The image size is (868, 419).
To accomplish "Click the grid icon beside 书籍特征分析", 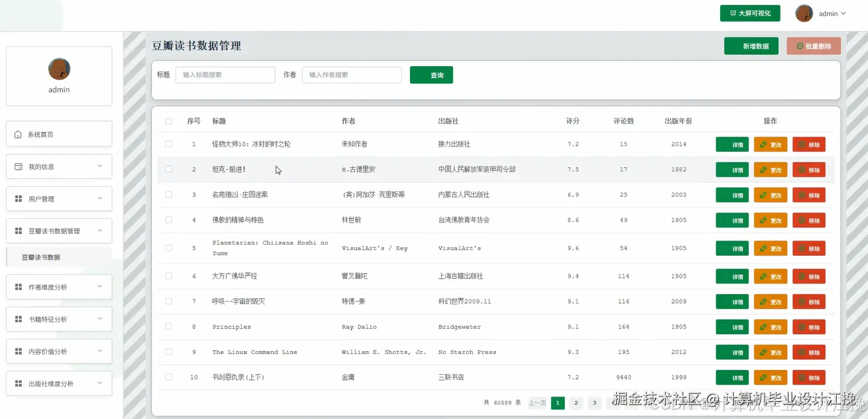I will (x=18, y=319).
